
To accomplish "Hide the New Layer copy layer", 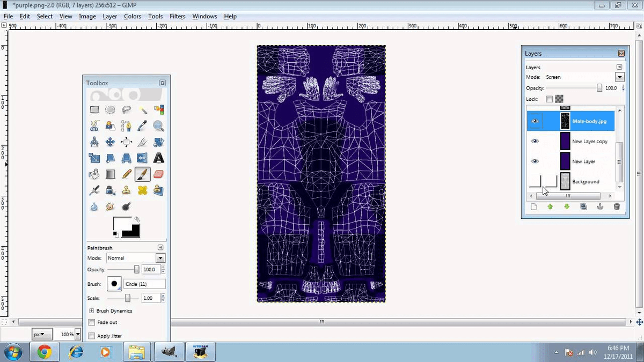I will (535, 141).
